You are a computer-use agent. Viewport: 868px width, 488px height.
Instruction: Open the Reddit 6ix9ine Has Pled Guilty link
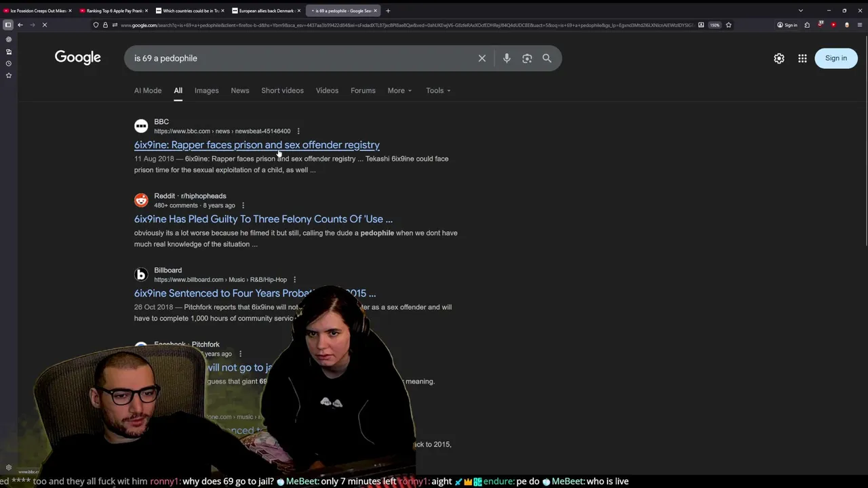[x=263, y=220]
